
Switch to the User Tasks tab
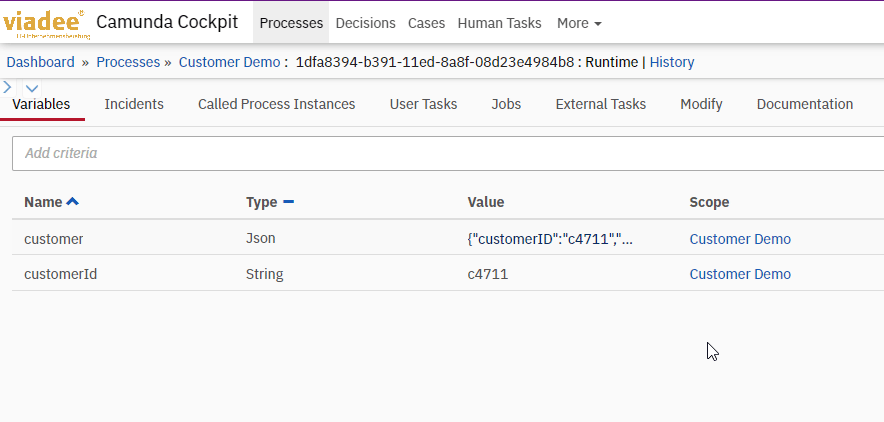click(423, 104)
